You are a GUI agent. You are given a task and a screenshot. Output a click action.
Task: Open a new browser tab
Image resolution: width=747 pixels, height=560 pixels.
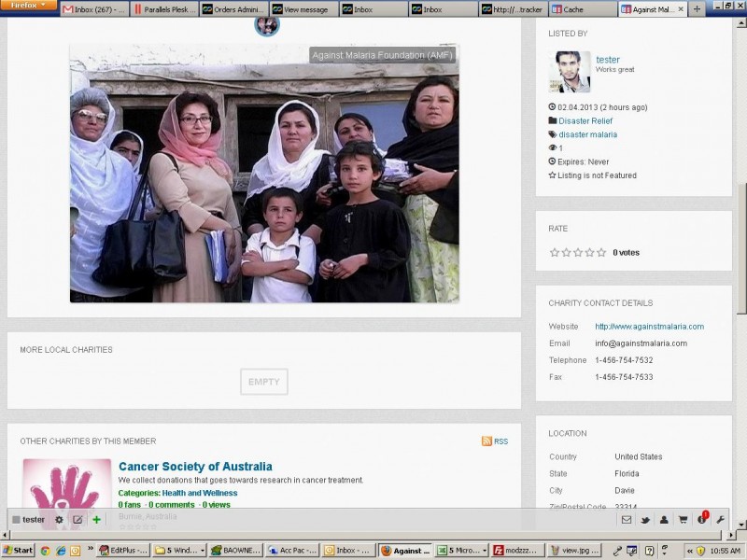pos(697,9)
